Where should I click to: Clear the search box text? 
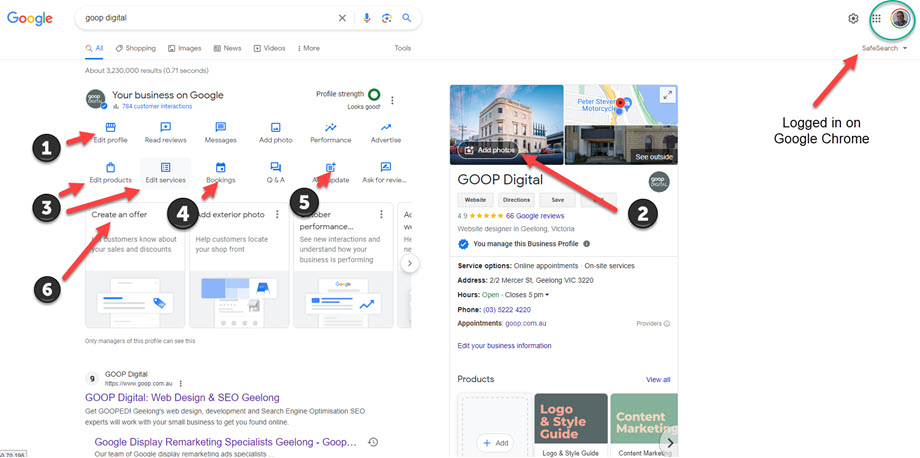point(342,18)
